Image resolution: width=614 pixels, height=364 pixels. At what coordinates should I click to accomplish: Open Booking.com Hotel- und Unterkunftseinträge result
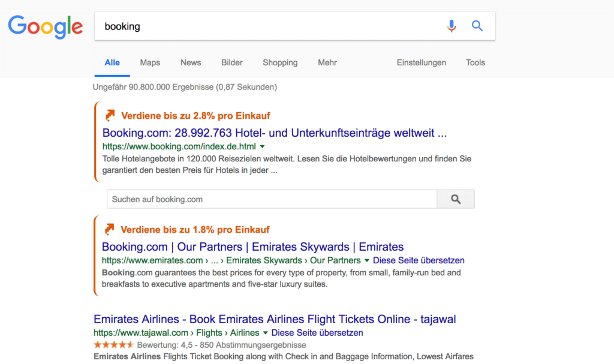tap(275, 133)
